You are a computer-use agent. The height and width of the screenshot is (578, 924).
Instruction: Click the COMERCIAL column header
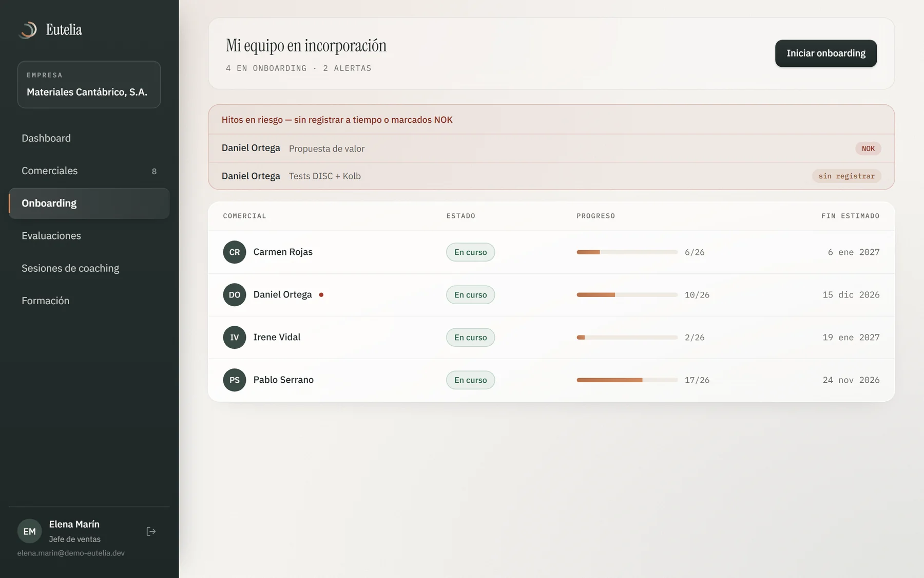[244, 216]
